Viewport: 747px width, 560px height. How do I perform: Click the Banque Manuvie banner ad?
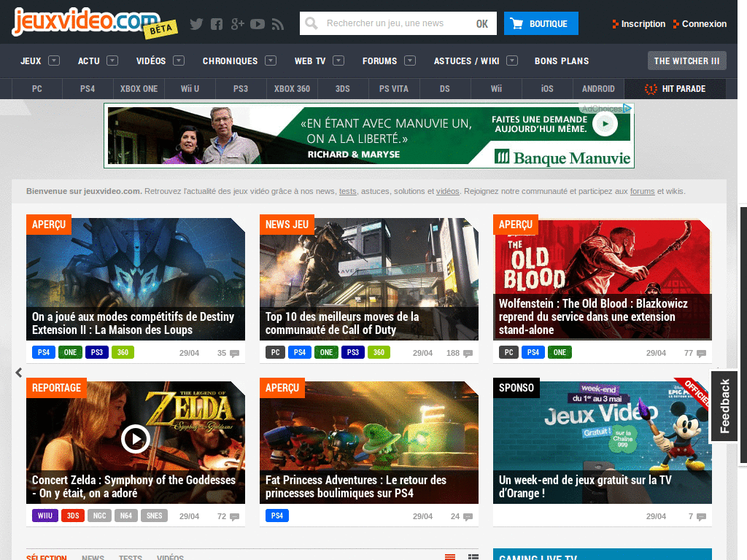click(x=368, y=136)
